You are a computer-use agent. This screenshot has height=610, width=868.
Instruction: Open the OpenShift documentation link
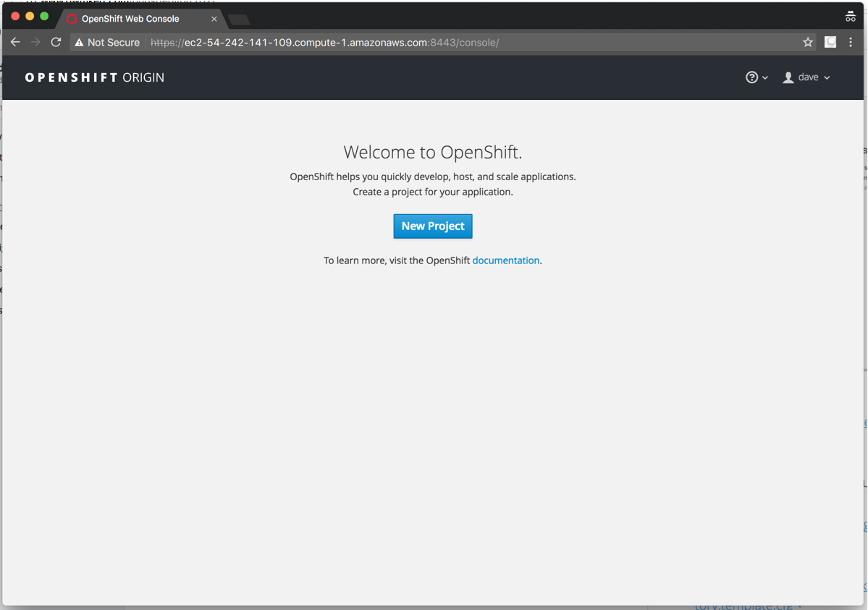[x=506, y=260]
